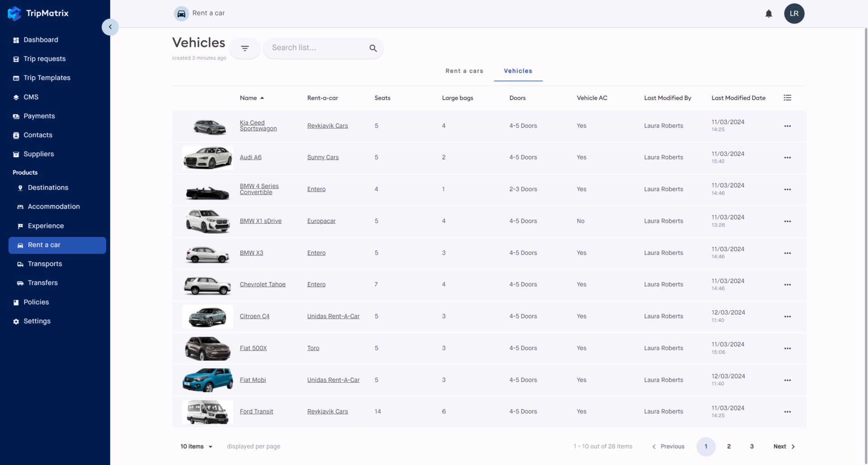Click Next page chevron
The image size is (868, 465).
click(793, 446)
